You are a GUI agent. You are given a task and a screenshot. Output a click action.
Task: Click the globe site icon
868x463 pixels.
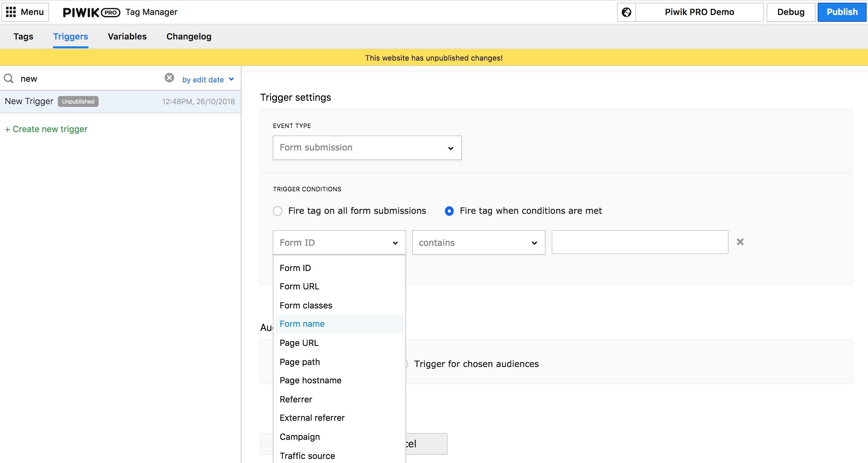[x=626, y=12]
